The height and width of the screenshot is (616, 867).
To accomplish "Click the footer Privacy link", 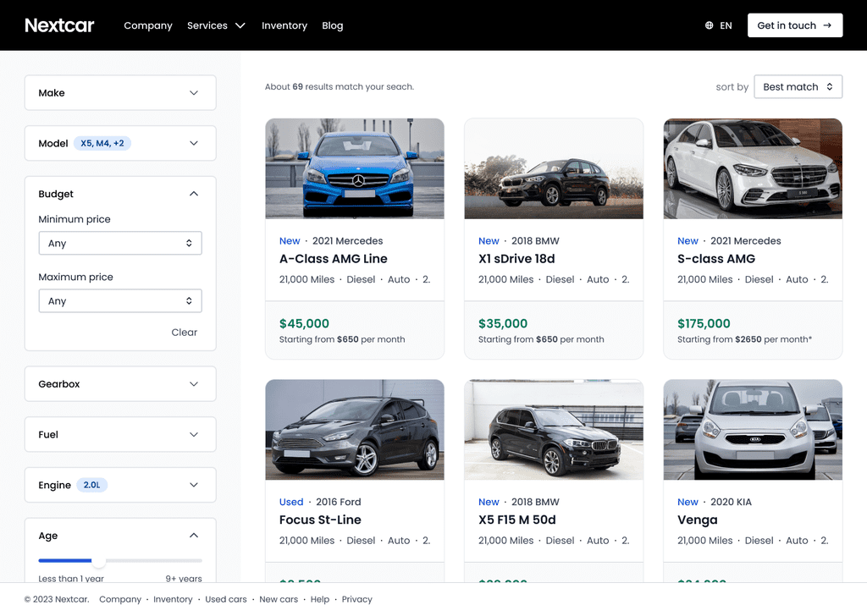I will 356,599.
